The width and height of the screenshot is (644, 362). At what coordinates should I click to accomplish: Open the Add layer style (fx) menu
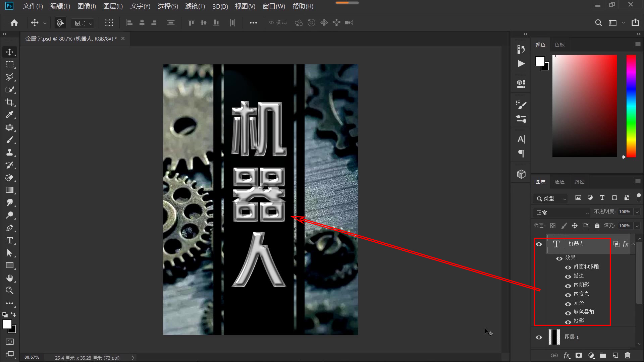[x=567, y=355]
